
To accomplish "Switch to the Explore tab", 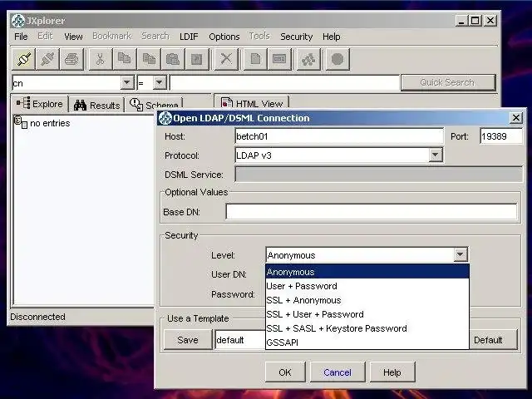I will tap(40, 104).
